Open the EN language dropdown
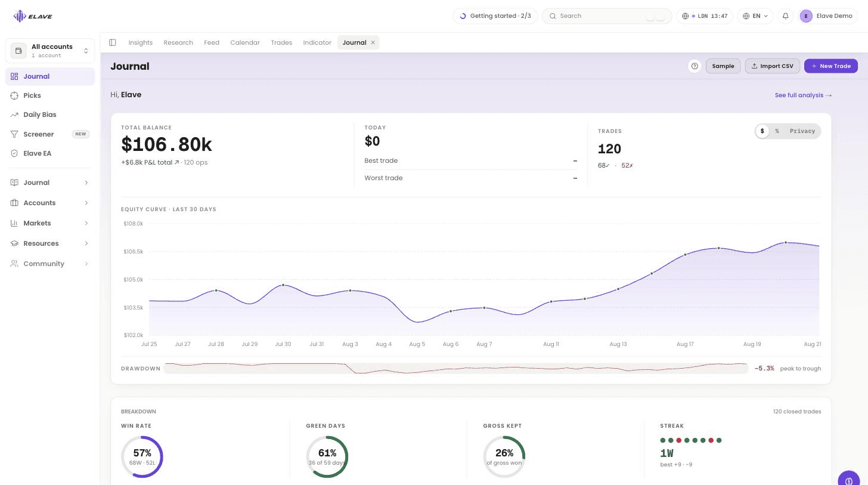Screen dimensions: 868x485 coord(755,16)
